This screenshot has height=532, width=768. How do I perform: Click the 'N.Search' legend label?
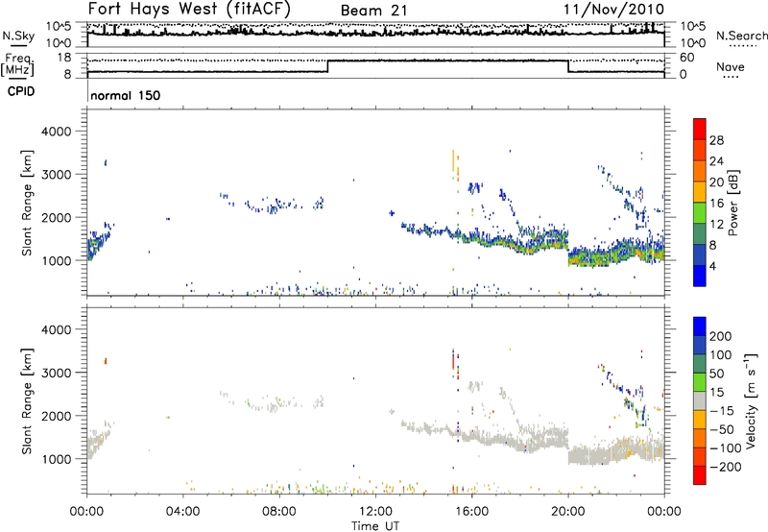click(741, 36)
